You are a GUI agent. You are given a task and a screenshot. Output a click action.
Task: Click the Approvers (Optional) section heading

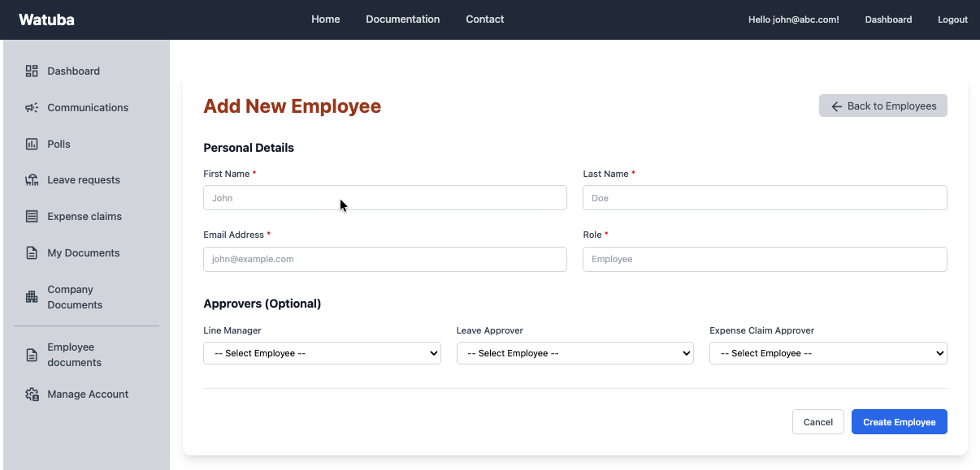(x=262, y=304)
